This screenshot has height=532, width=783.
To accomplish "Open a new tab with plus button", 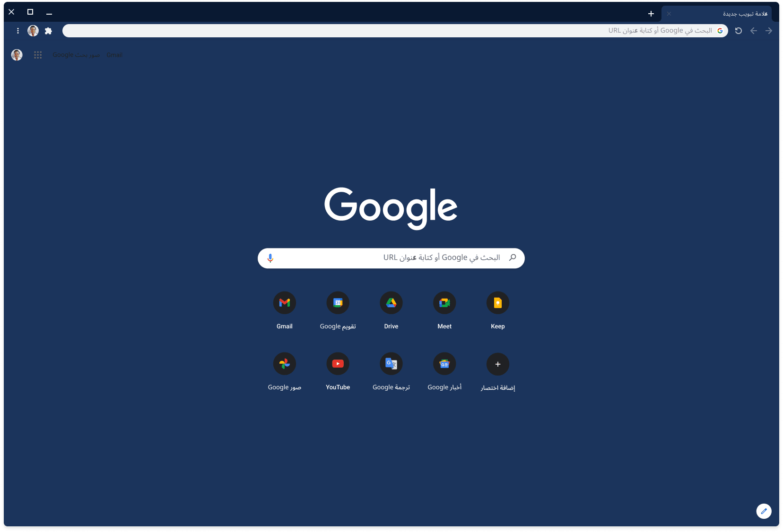I will tap(651, 14).
